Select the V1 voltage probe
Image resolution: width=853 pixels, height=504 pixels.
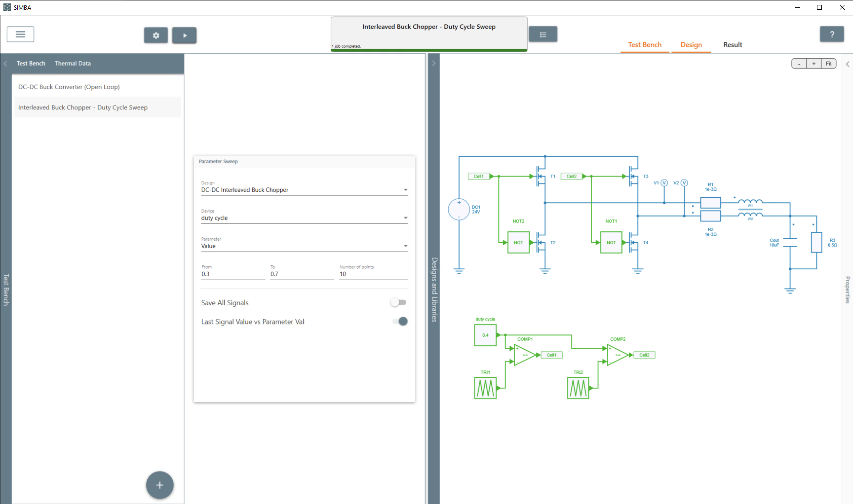point(664,183)
